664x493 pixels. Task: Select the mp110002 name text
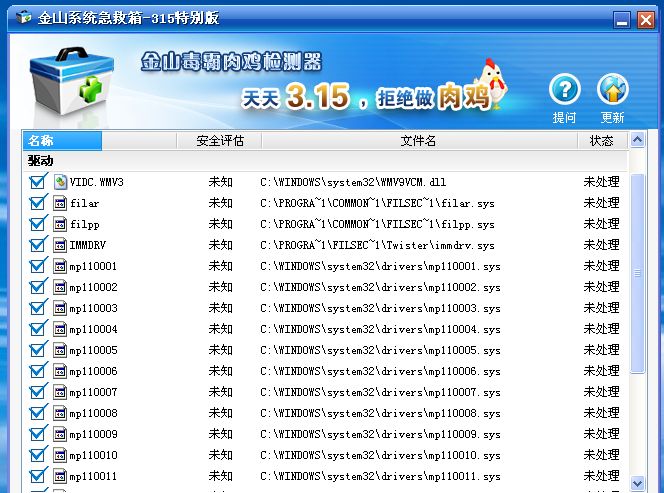coord(94,288)
